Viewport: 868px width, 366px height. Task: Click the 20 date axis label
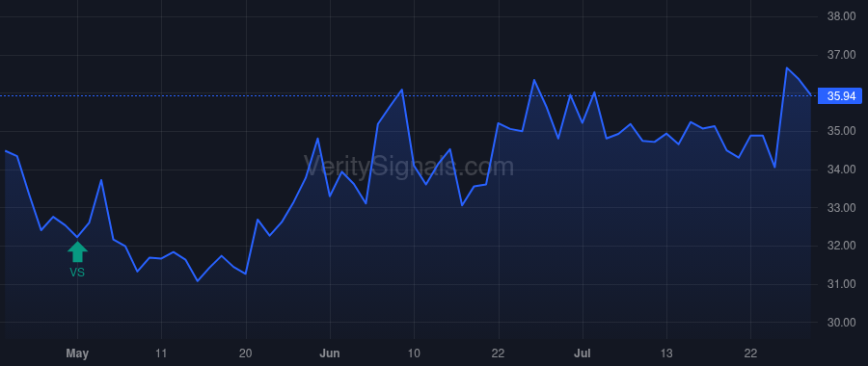click(246, 353)
